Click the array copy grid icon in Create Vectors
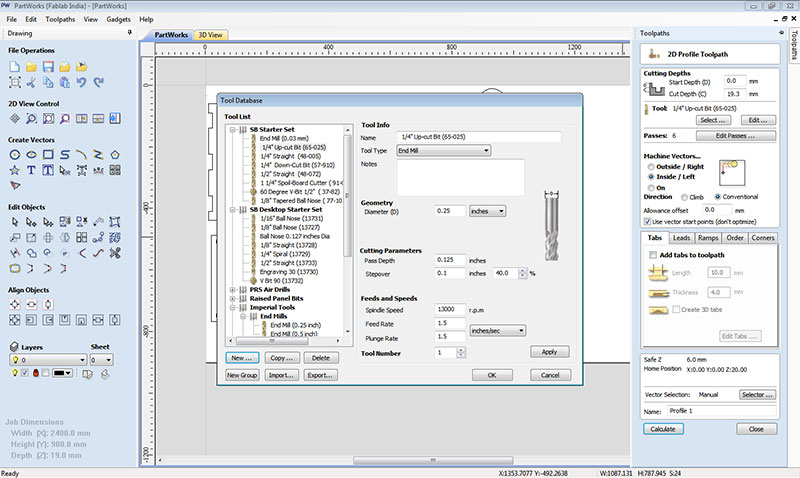Screen dimensions: 800x478 [x=115, y=170]
